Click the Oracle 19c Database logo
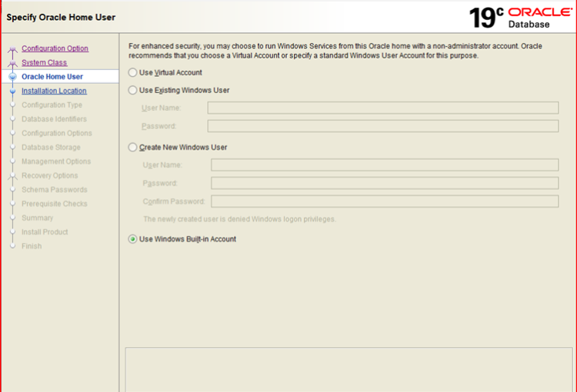This screenshot has width=577, height=392. click(x=520, y=17)
